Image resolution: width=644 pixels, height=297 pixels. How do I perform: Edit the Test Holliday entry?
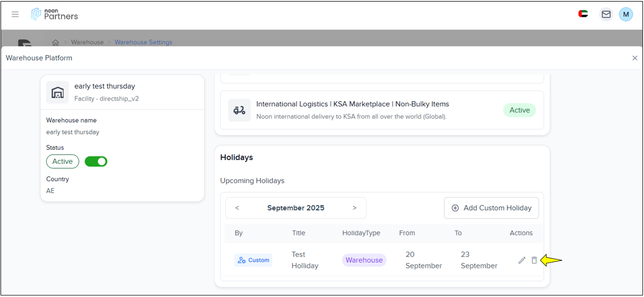(522, 260)
